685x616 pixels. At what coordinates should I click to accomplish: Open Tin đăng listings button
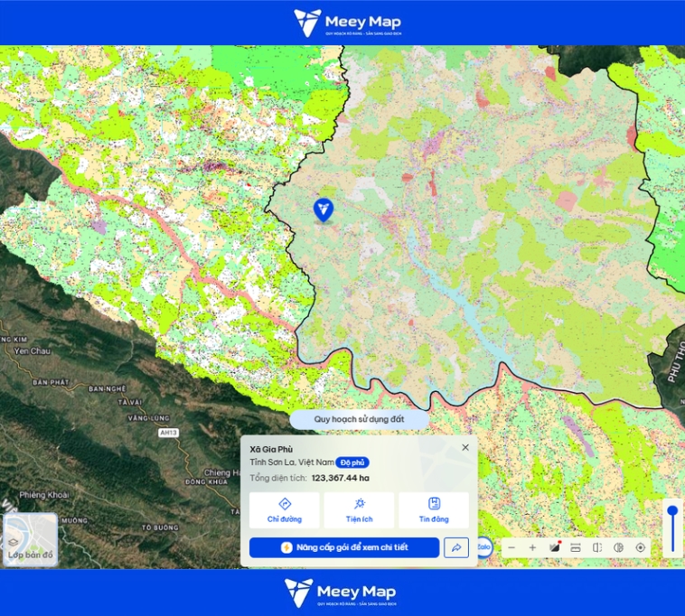pos(434,510)
